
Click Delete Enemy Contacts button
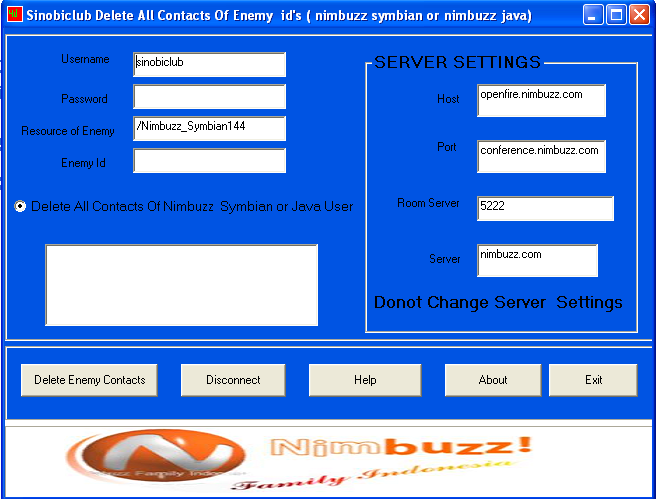(x=89, y=380)
